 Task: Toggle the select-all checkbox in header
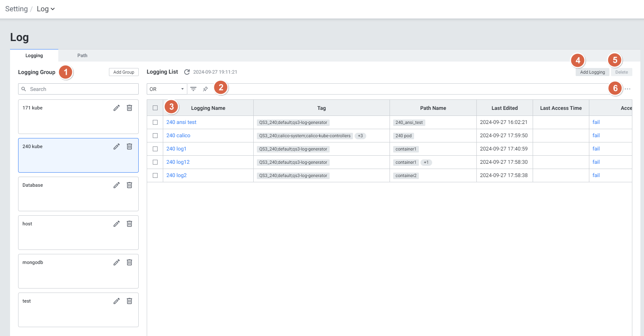point(155,108)
